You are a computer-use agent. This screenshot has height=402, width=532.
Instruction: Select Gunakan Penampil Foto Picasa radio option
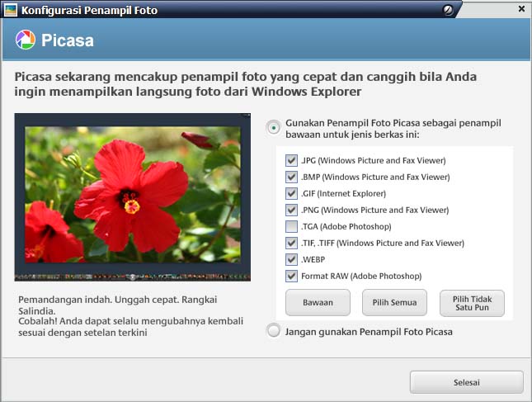(x=274, y=128)
